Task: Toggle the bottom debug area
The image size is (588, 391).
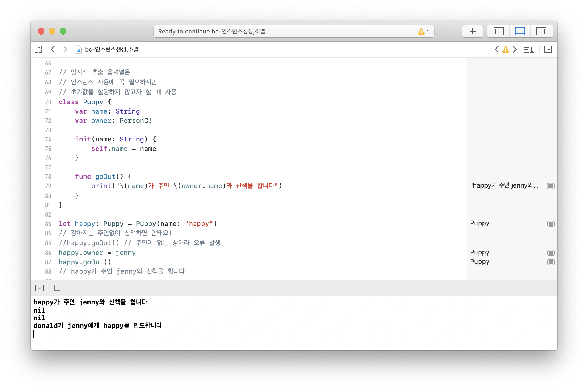Action: click(520, 31)
